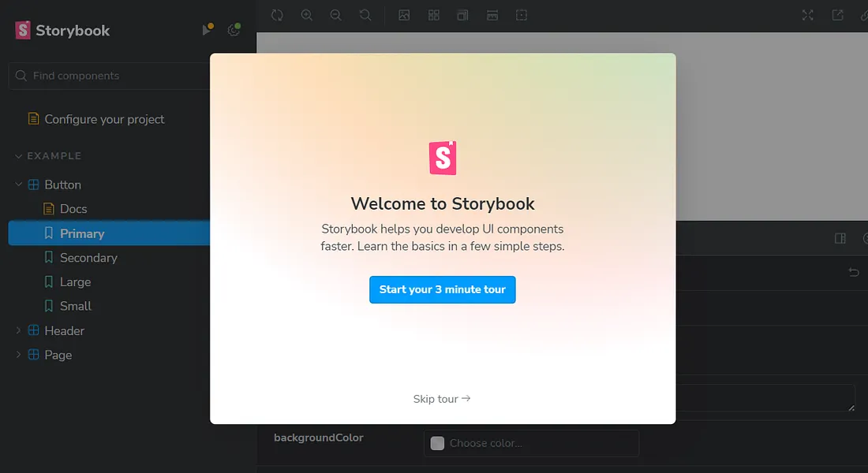Expand the Header component
Viewport: 868px width, 473px height.
click(x=19, y=331)
